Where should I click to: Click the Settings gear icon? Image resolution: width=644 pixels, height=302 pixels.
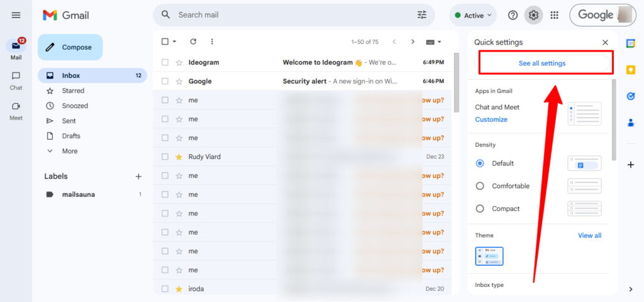(x=533, y=15)
